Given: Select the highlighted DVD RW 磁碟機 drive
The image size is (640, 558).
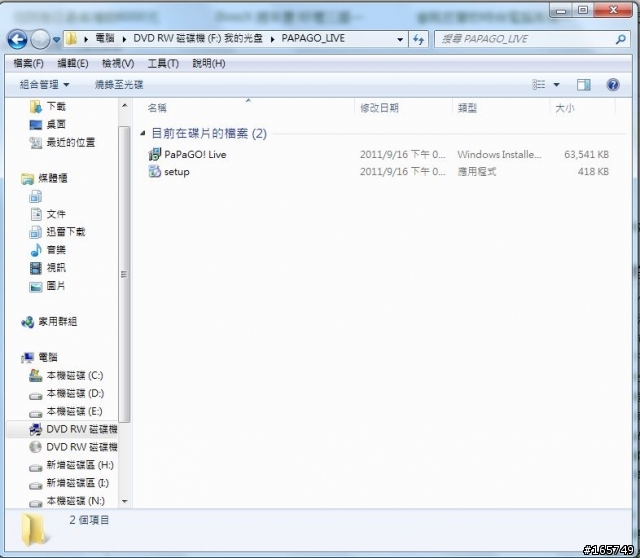Looking at the screenshot, I should 82,429.
